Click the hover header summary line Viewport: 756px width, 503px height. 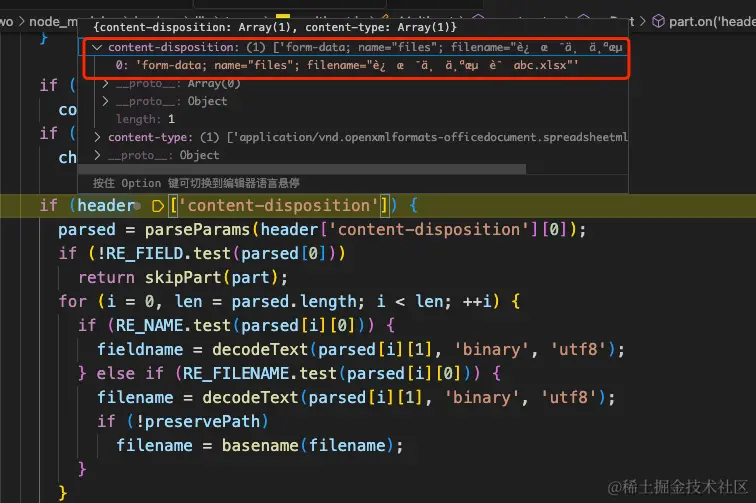point(275,27)
